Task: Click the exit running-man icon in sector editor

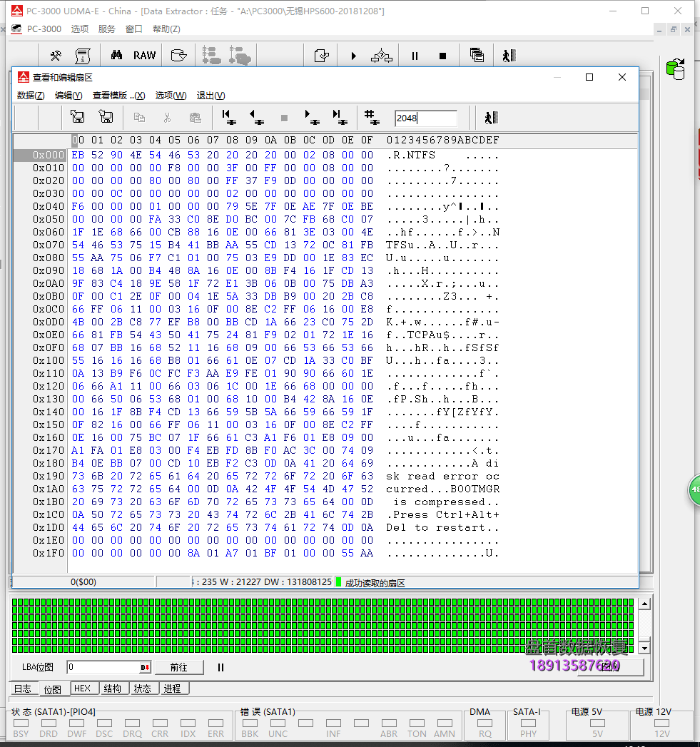Action: [492, 118]
